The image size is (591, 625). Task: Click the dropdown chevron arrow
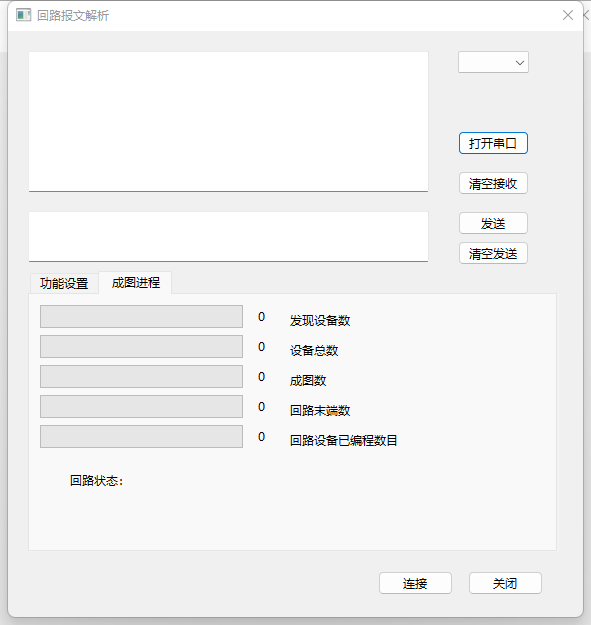click(520, 63)
